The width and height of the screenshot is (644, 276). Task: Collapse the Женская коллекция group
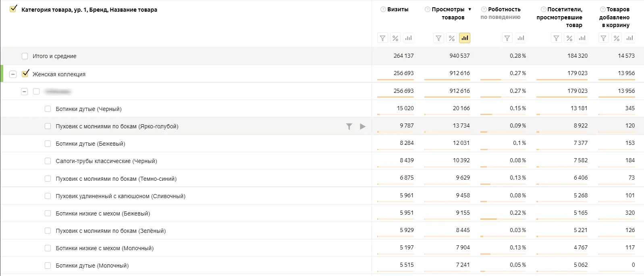pos(13,74)
